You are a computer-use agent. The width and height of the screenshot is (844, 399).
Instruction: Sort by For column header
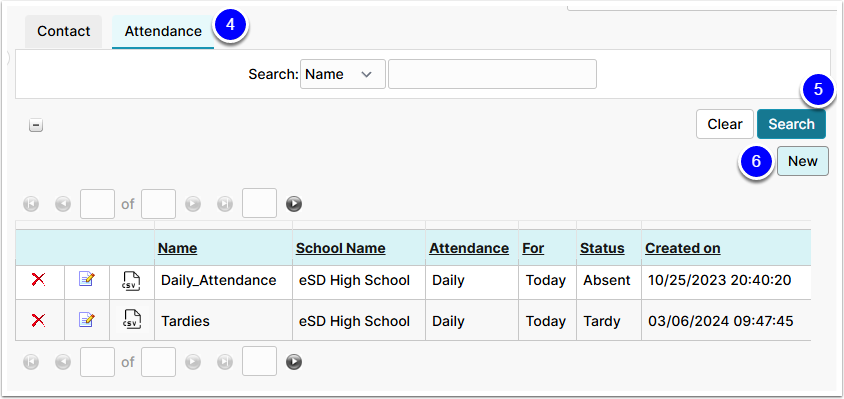coord(533,248)
